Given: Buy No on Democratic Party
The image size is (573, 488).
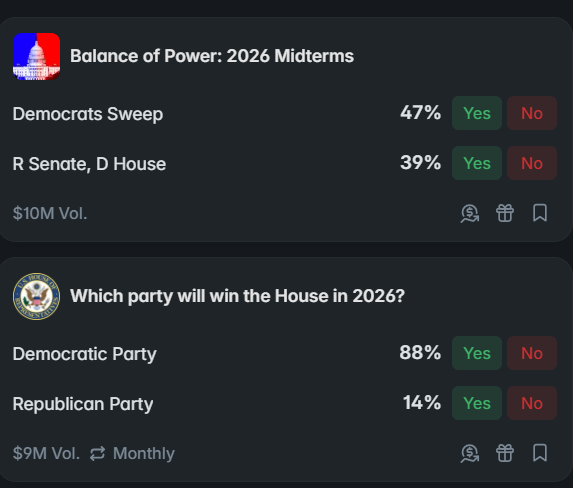Looking at the screenshot, I should 532,353.
